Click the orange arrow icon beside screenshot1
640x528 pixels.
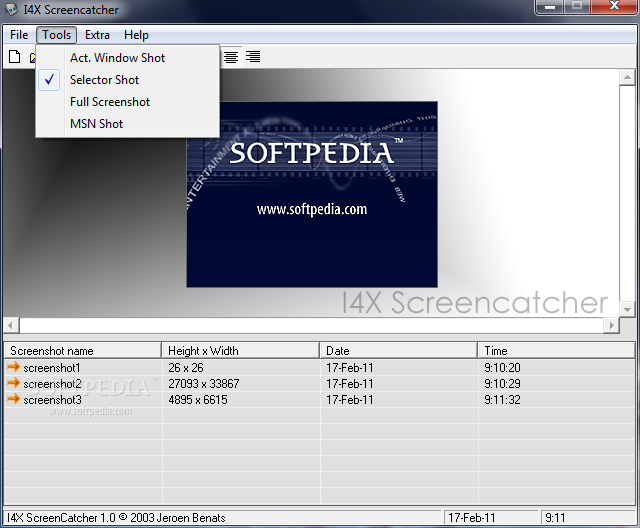click(13, 367)
